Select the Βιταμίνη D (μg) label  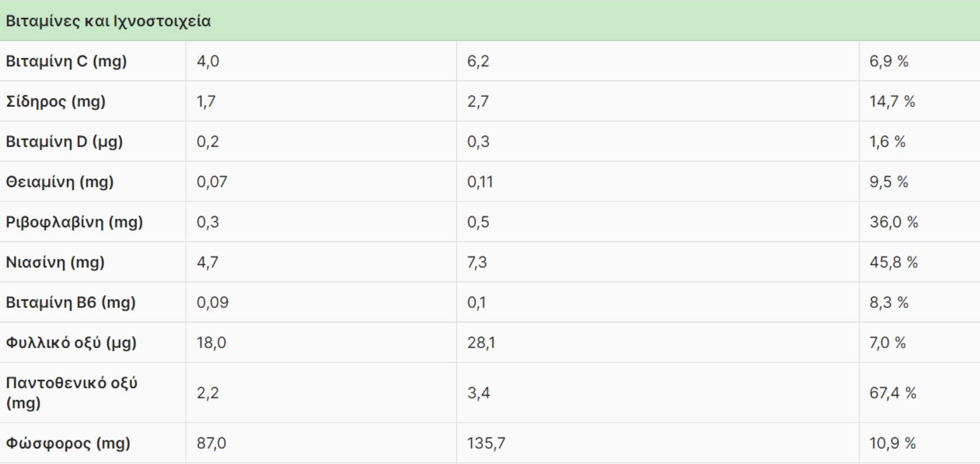point(64,142)
